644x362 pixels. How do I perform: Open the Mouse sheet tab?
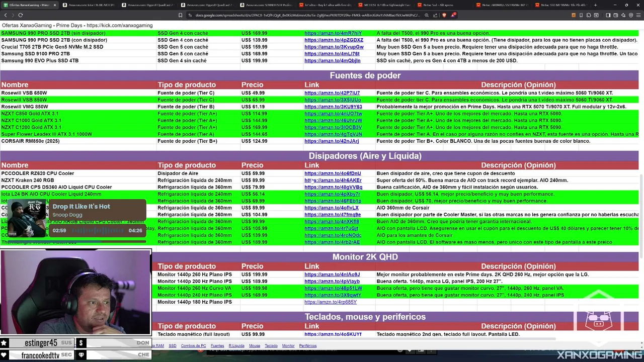[255, 346]
